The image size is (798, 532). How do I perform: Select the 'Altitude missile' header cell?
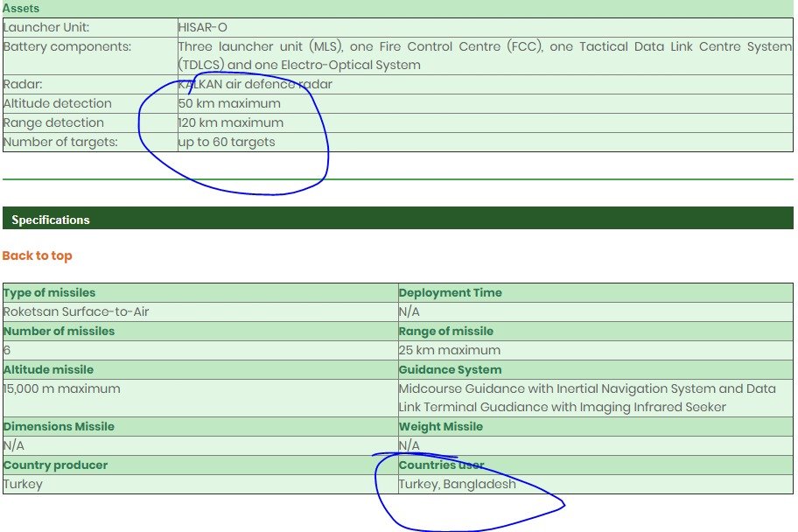(x=200, y=370)
